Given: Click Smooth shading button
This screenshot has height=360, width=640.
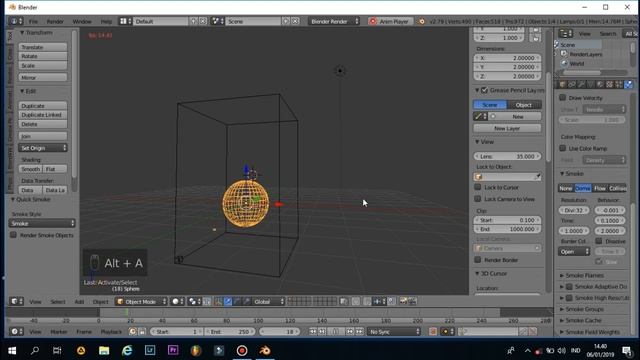Looking at the screenshot, I should [30, 169].
